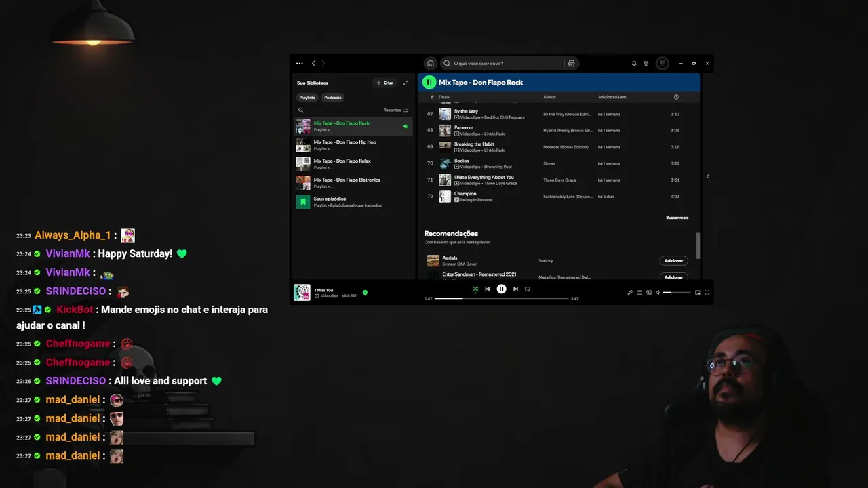The image size is (868, 488).
Task: Open the playback queue
Action: pos(639,293)
